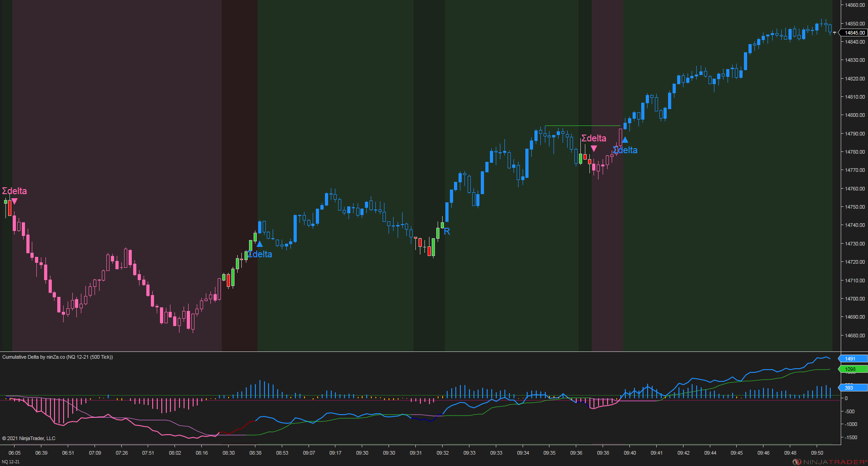Select the blue R reversal marker near 09:32
Viewport: 868px width, 466px height.
tap(447, 231)
